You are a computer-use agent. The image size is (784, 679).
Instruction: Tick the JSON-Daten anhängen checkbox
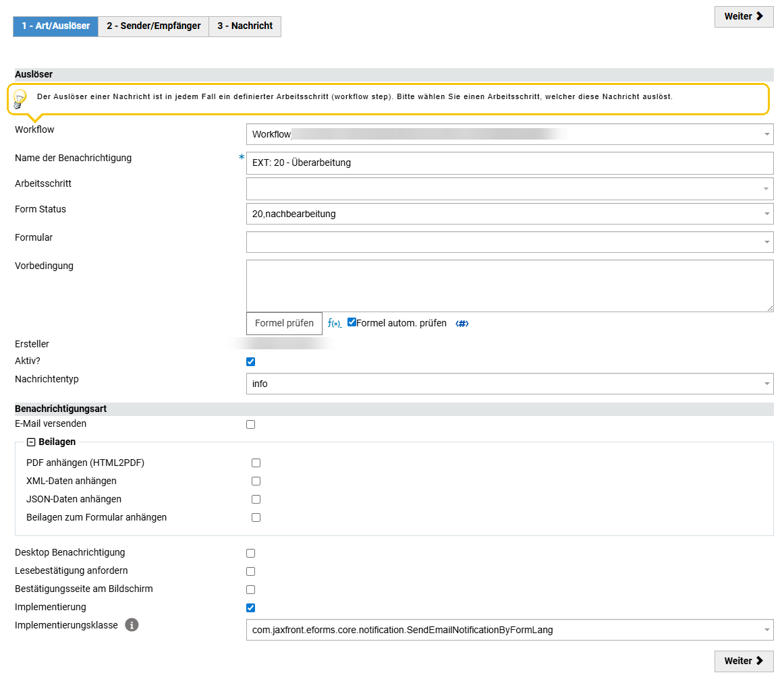(256, 500)
